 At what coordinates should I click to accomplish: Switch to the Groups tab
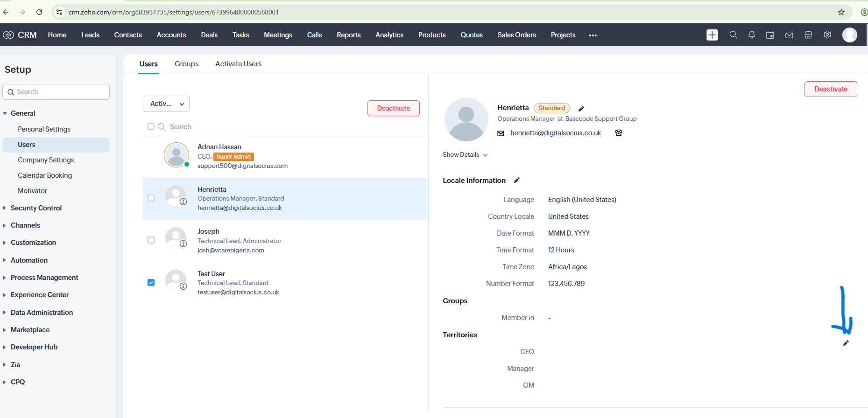point(187,64)
